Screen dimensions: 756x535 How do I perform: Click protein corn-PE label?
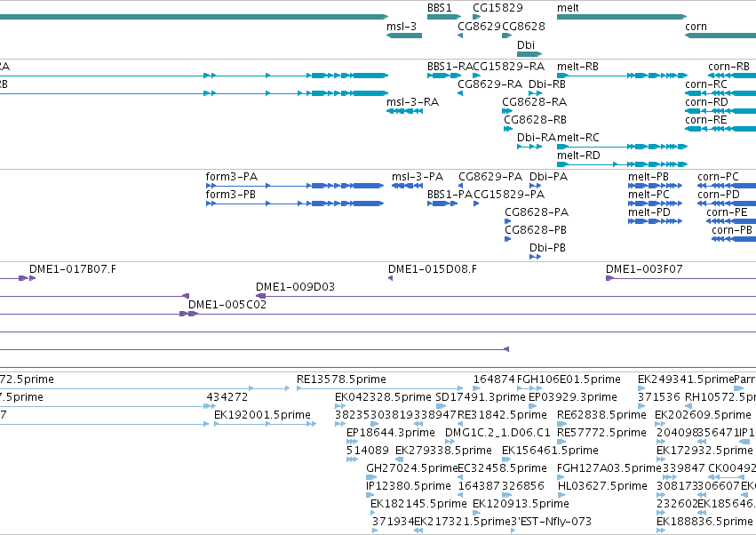click(x=727, y=212)
